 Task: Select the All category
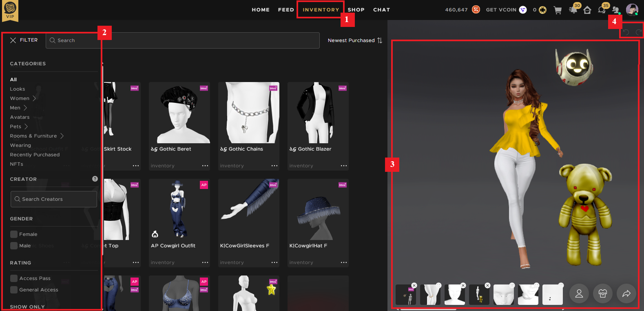click(13, 80)
